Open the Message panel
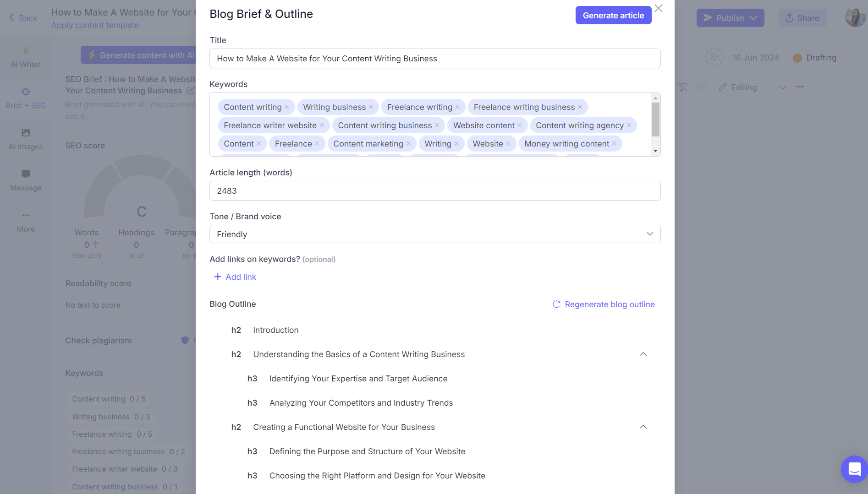 pos(26,179)
